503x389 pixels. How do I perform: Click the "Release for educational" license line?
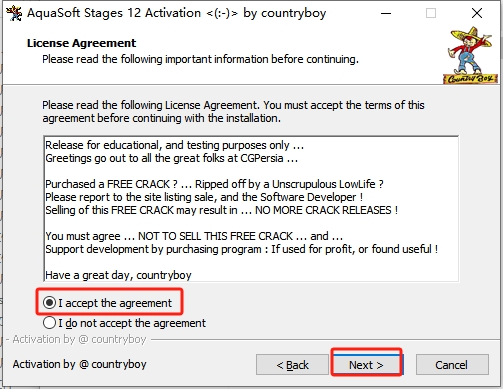(x=175, y=145)
